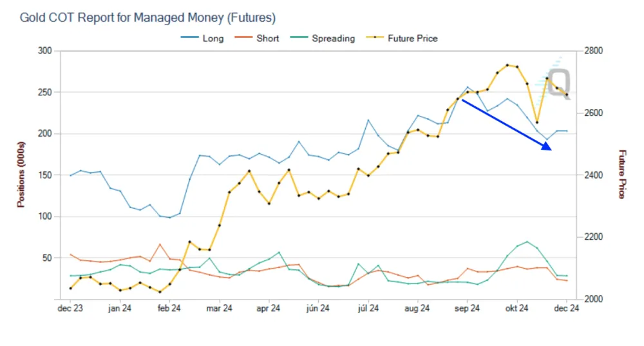The image size is (644, 346).
Task: Toggle the Short series legend entry
Action: pyautogui.click(x=267, y=39)
